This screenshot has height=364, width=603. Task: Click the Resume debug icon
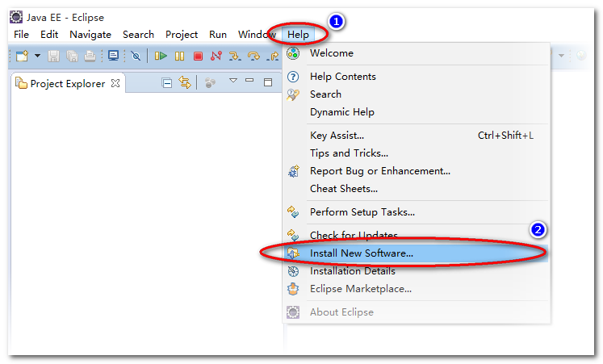[161, 56]
